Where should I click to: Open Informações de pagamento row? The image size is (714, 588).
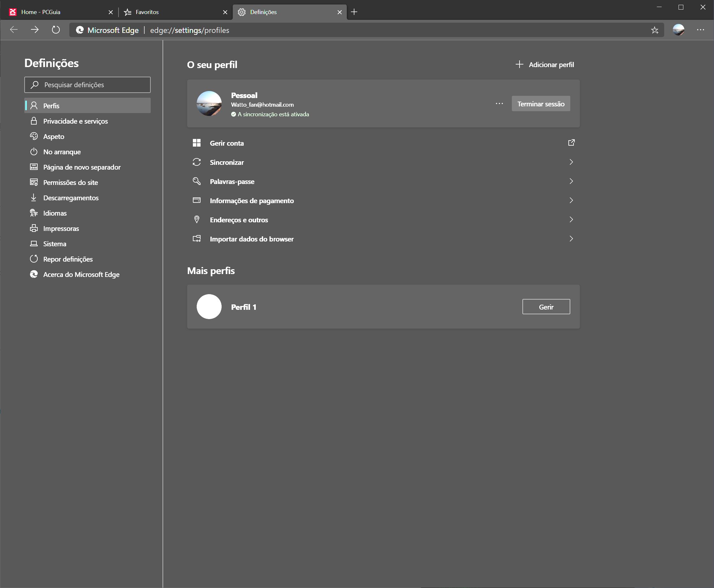(384, 200)
